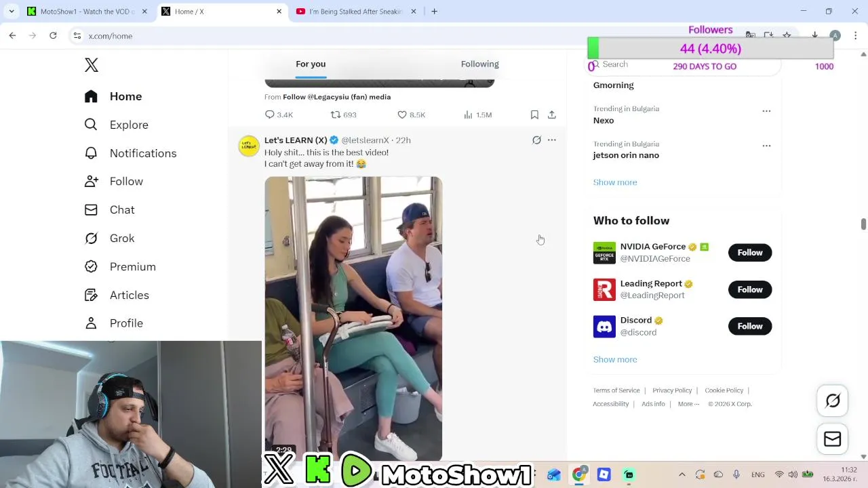View analytics showing 1.5M views
The height and width of the screenshot is (488, 868).
tap(477, 115)
